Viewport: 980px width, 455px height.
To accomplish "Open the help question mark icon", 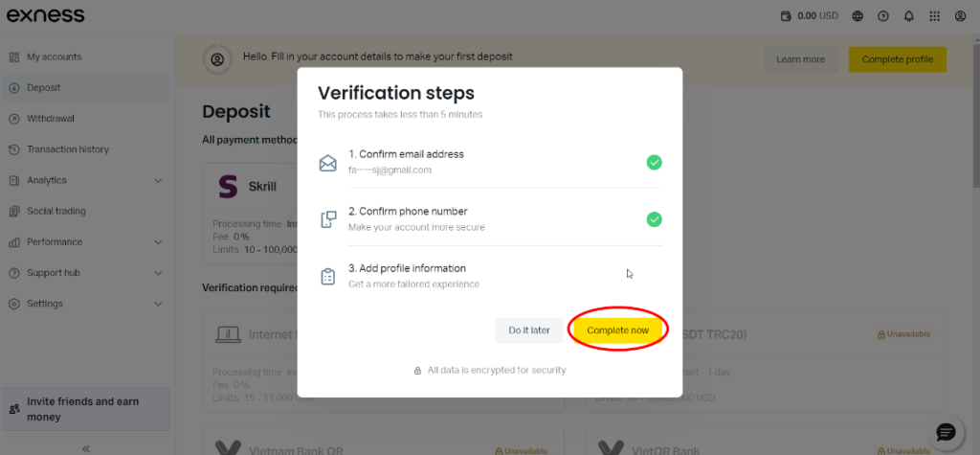I will click(883, 16).
